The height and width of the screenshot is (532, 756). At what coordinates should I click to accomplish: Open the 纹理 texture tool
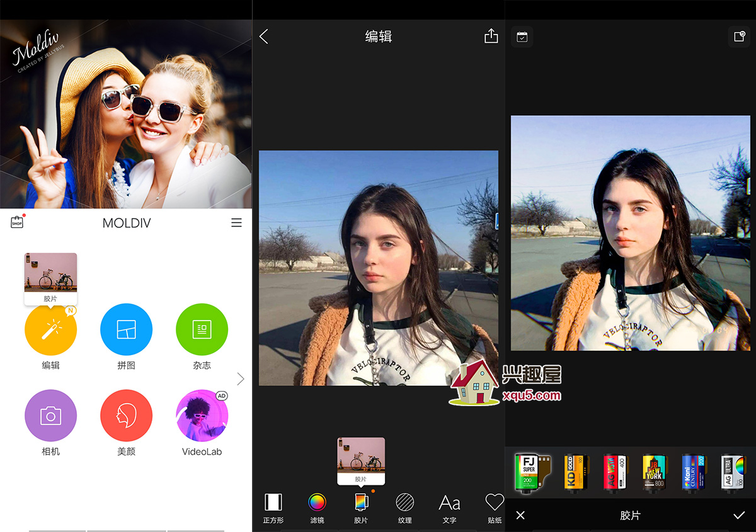pyautogui.click(x=404, y=507)
